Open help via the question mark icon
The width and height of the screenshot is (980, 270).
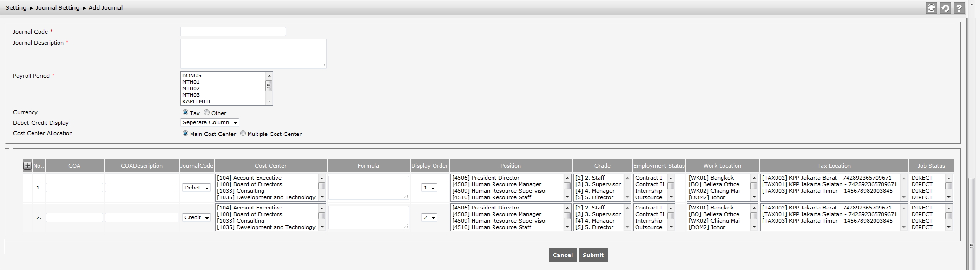point(959,8)
